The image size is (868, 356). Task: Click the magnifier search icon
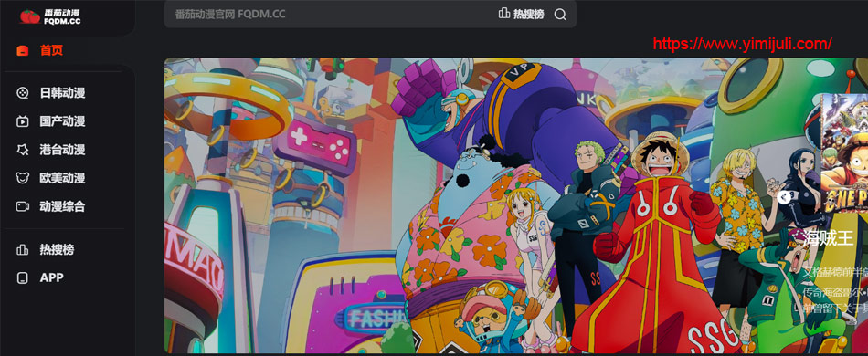(x=560, y=15)
